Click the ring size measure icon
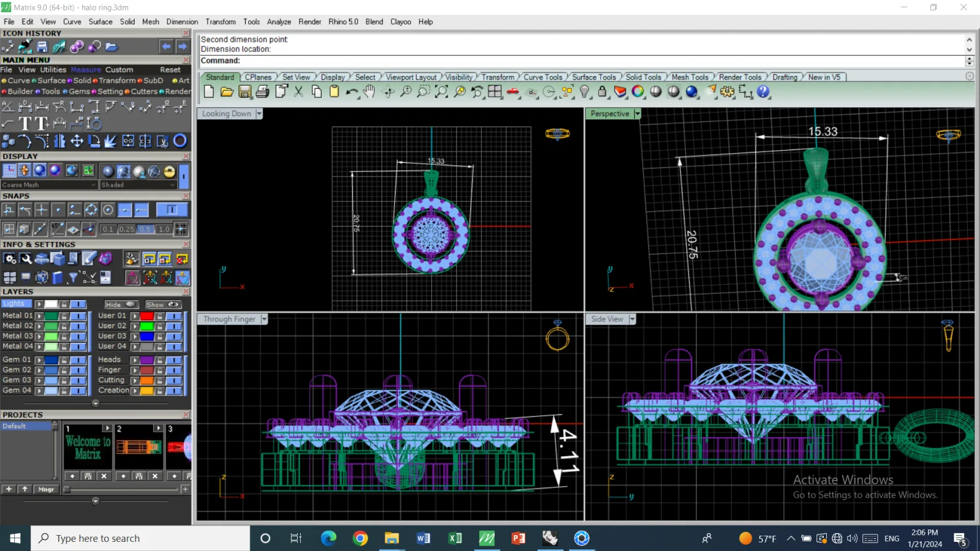The height and width of the screenshot is (551, 980). click(94, 124)
